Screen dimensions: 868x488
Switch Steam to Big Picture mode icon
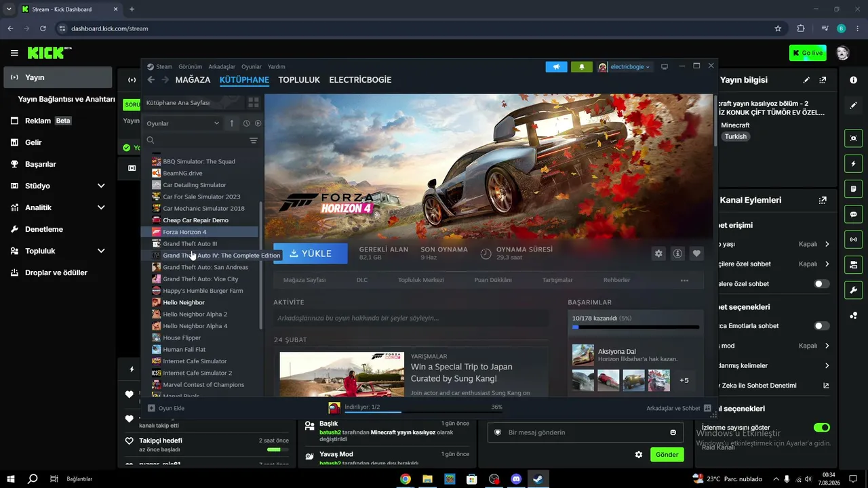[665, 66]
